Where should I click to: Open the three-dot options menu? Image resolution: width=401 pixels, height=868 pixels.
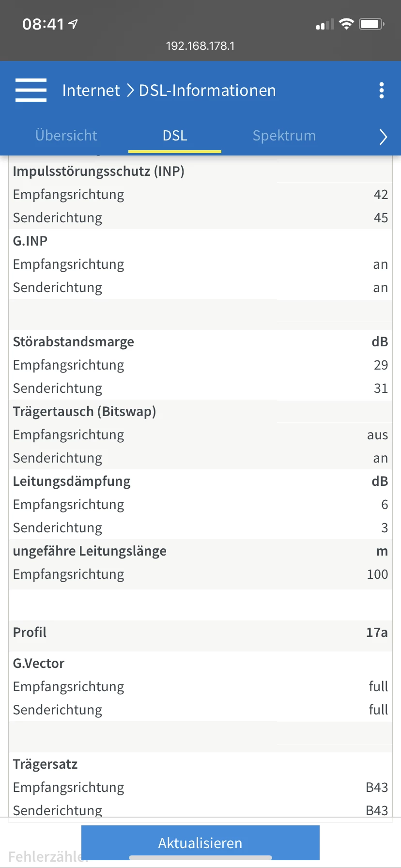point(382,90)
